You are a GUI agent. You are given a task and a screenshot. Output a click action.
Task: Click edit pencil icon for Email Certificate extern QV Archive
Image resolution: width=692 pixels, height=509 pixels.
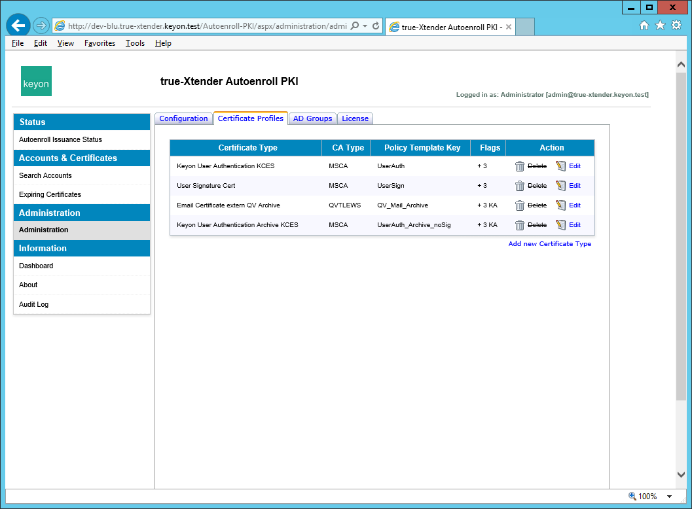tap(560, 205)
